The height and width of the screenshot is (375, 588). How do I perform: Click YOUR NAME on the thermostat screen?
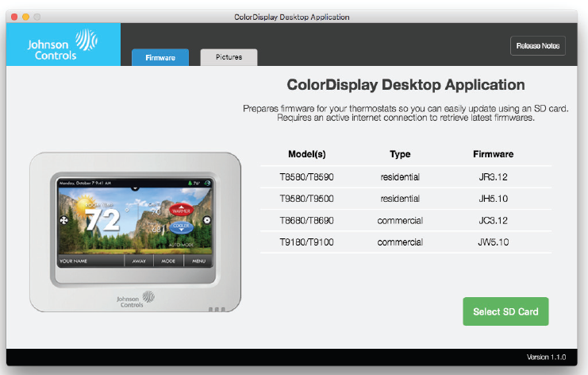coord(73,261)
